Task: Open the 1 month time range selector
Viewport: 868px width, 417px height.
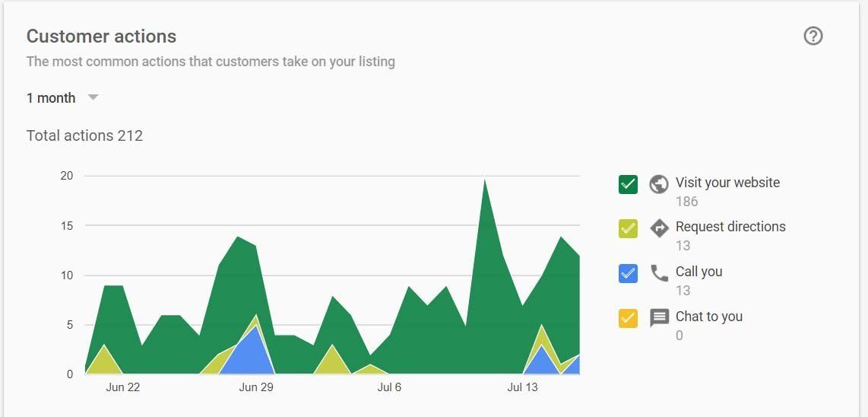Action: 62,97
